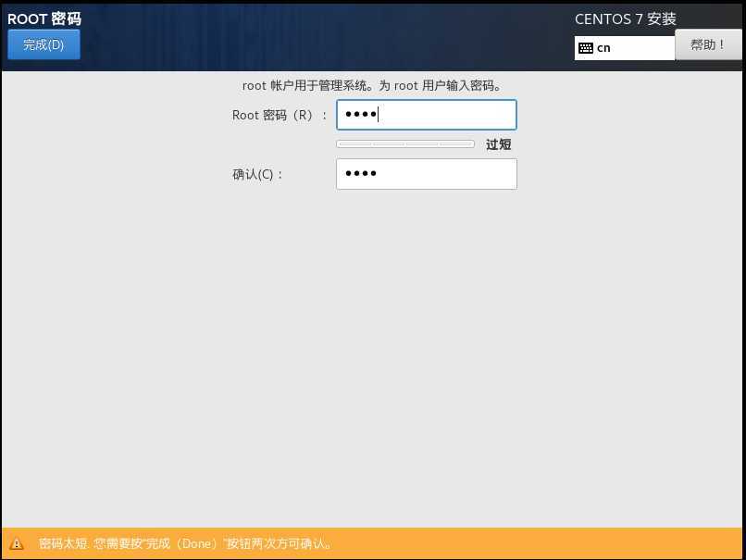Click the 完成(D) done button

coord(44,44)
